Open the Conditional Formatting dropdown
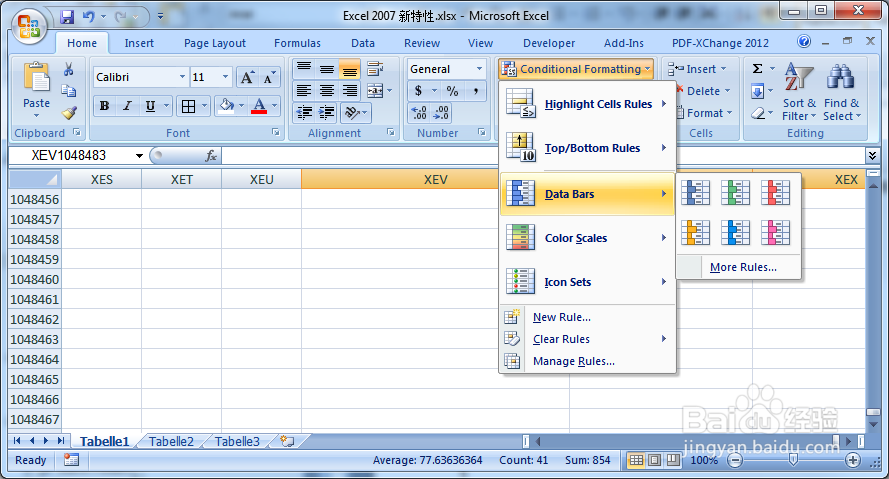This screenshot has width=889, height=479. point(576,69)
